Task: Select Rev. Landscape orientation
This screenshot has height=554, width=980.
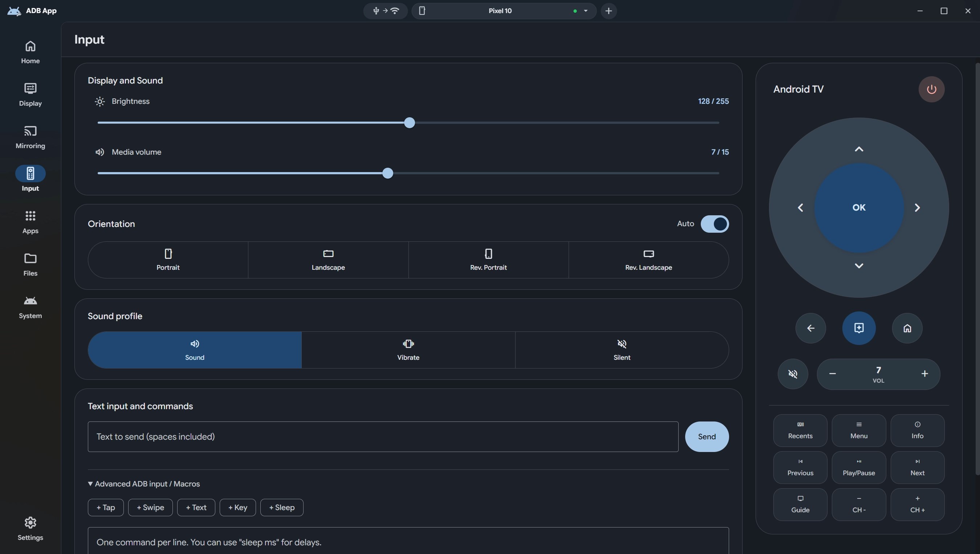Action: (648, 260)
